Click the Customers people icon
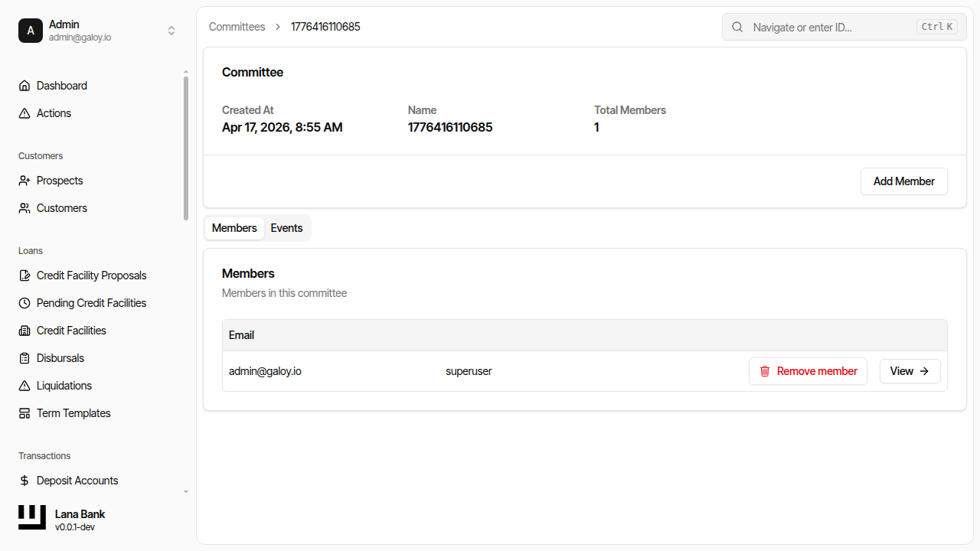980x551 pixels. pos(24,207)
